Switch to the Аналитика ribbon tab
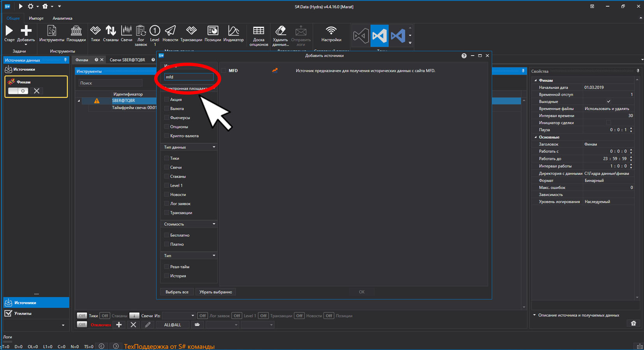The height and width of the screenshot is (350, 644). tap(62, 18)
